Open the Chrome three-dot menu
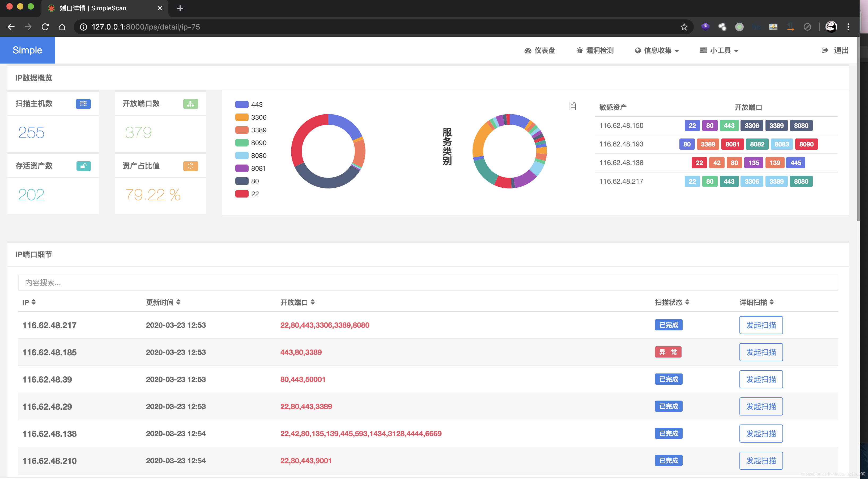 848,27
